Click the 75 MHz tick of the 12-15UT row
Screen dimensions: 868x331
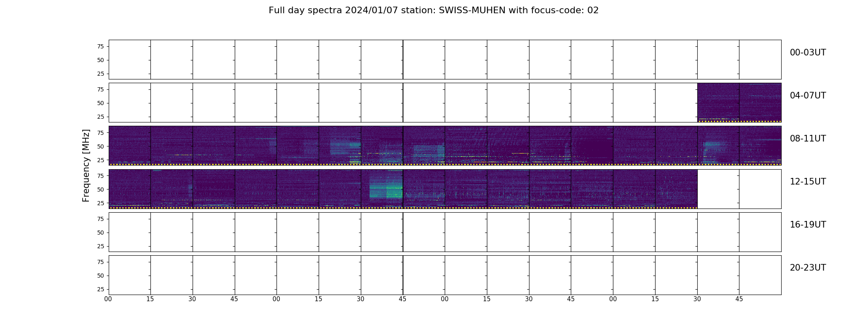[x=100, y=175]
